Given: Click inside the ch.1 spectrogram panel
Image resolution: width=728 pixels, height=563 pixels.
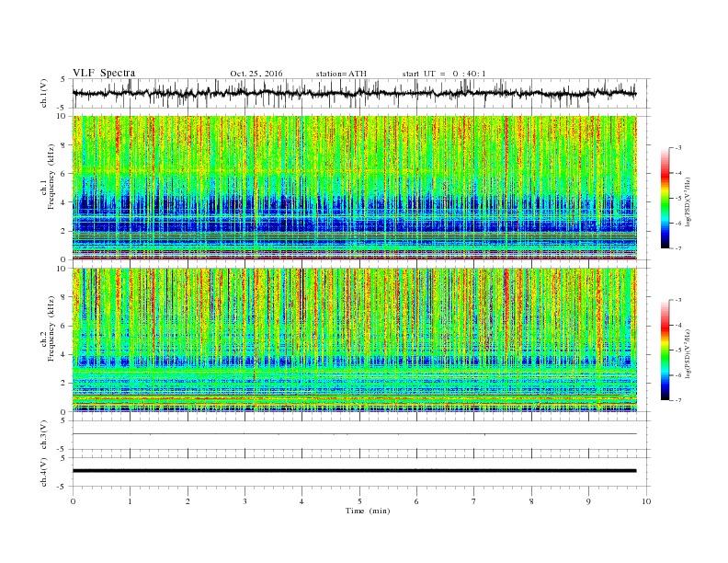Looking at the screenshot, I should tap(354, 188).
